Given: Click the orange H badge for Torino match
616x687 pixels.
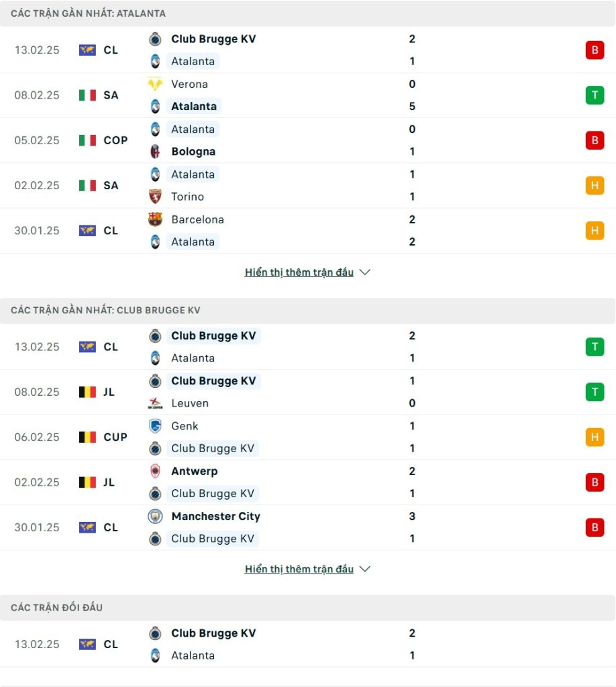Looking at the screenshot, I should (x=595, y=185).
